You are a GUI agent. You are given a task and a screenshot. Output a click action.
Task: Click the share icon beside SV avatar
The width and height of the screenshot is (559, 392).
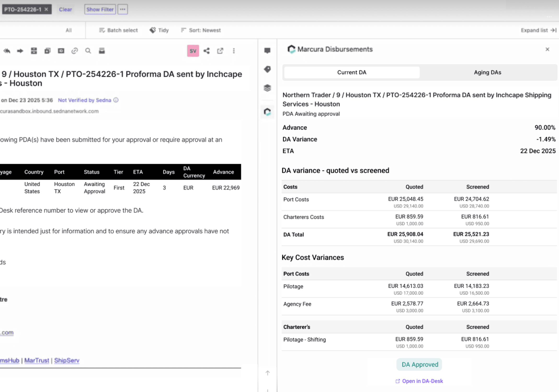tap(207, 51)
